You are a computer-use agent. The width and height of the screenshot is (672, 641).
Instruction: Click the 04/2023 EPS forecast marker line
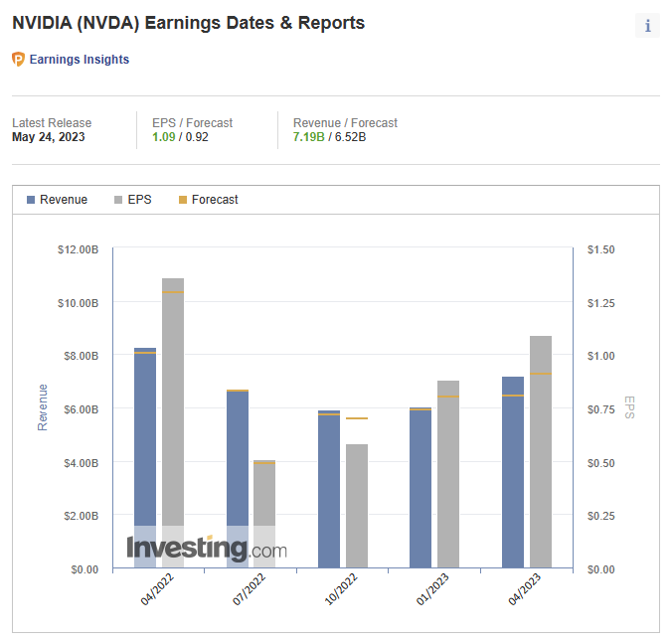pos(541,374)
